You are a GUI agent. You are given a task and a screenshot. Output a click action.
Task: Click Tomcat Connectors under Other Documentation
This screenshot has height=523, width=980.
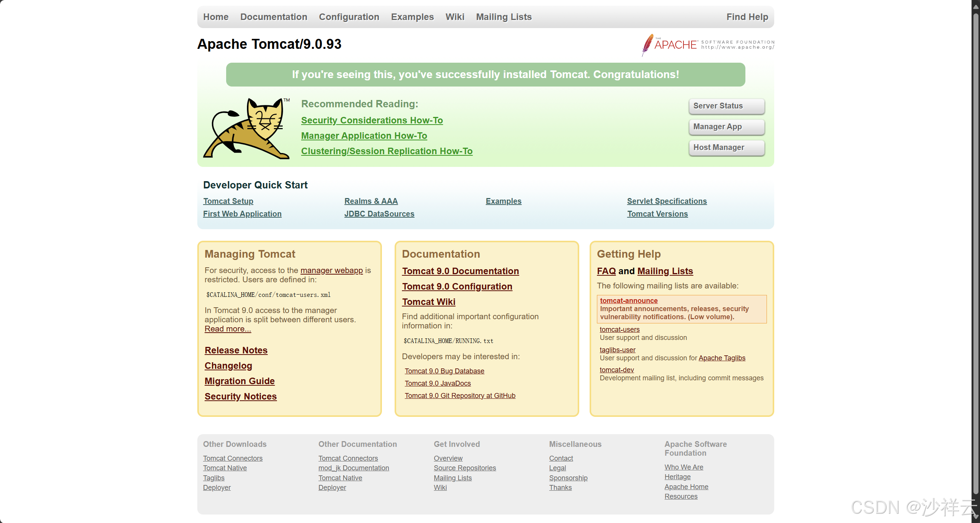348,458
